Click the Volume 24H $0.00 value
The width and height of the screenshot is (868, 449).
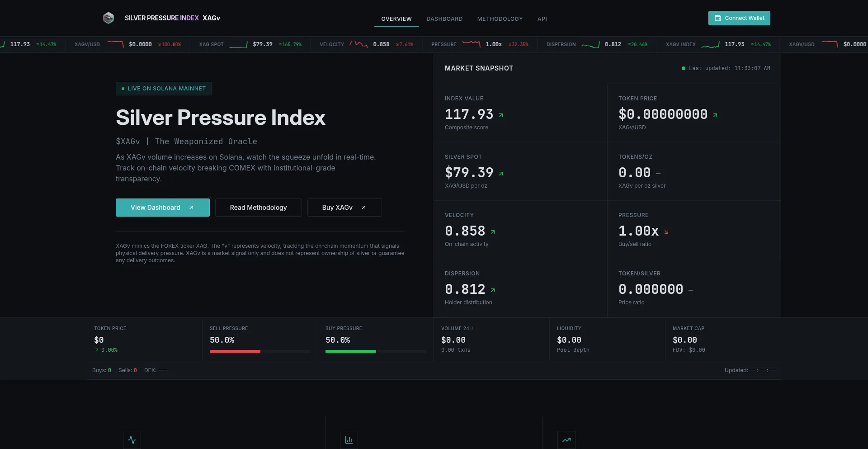(453, 340)
